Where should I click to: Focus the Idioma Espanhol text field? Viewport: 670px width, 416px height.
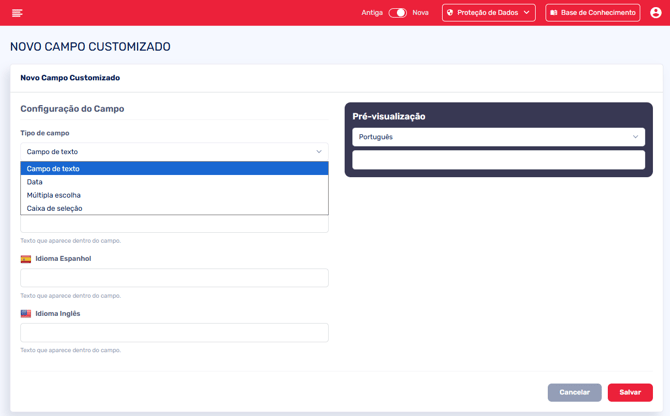pos(174,278)
